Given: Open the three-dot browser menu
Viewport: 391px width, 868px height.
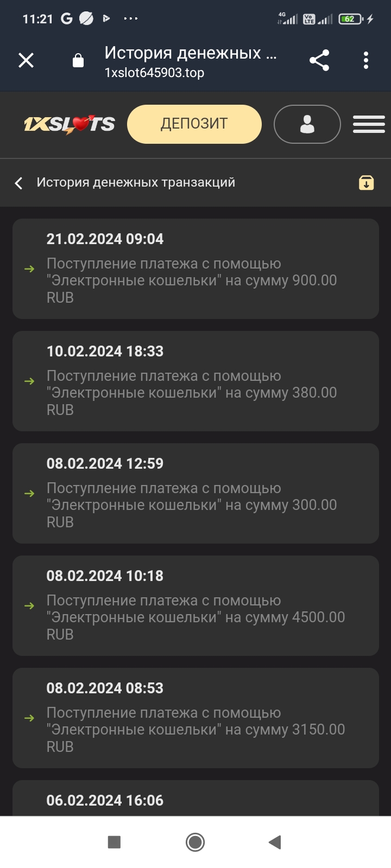Looking at the screenshot, I should pos(366,60).
